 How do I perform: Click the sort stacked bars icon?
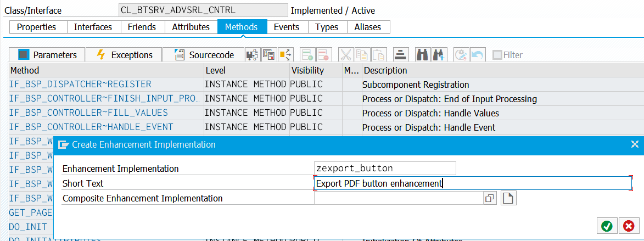pos(400,54)
